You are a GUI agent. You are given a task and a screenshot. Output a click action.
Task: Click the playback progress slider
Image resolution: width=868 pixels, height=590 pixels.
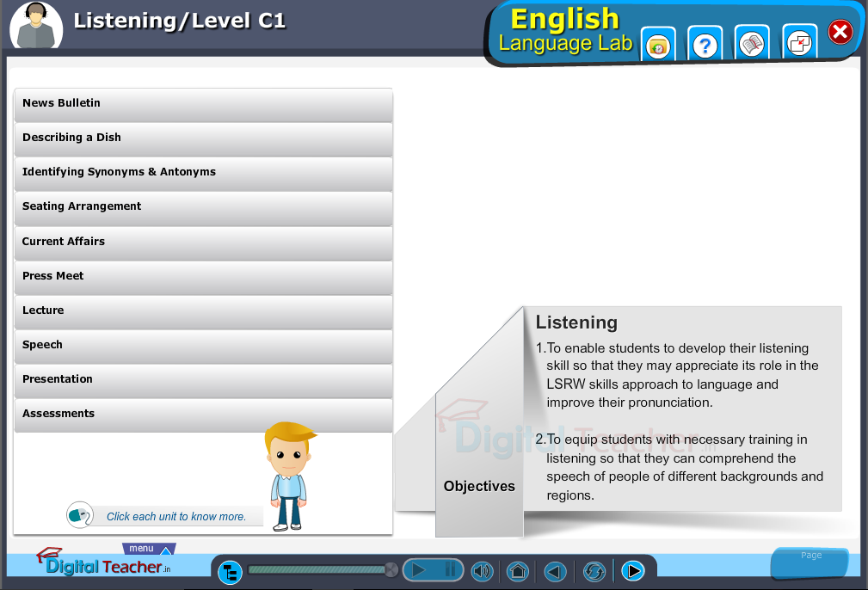point(318,569)
